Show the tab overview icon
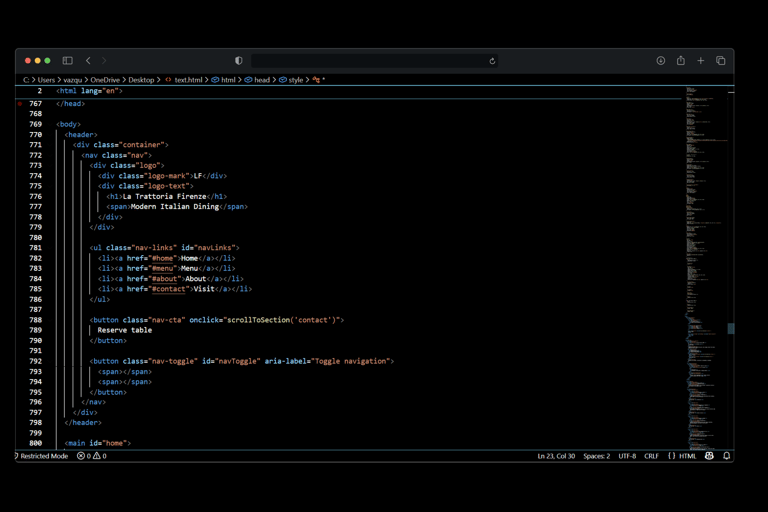The image size is (768, 512). click(x=721, y=61)
